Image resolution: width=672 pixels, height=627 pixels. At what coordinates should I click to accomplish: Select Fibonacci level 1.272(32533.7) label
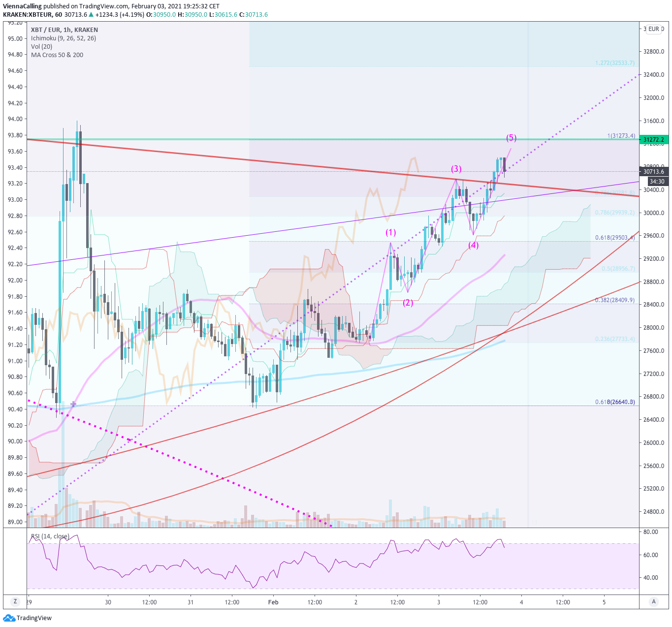coord(615,63)
